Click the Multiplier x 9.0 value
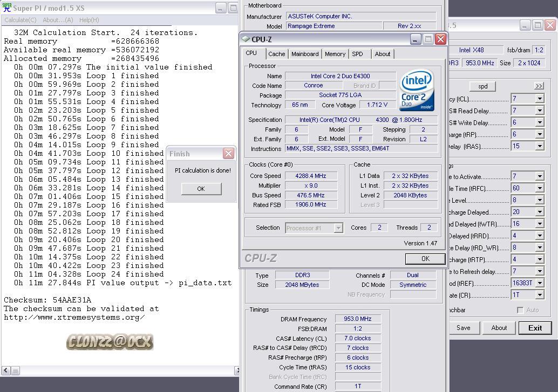 tap(311, 185)
